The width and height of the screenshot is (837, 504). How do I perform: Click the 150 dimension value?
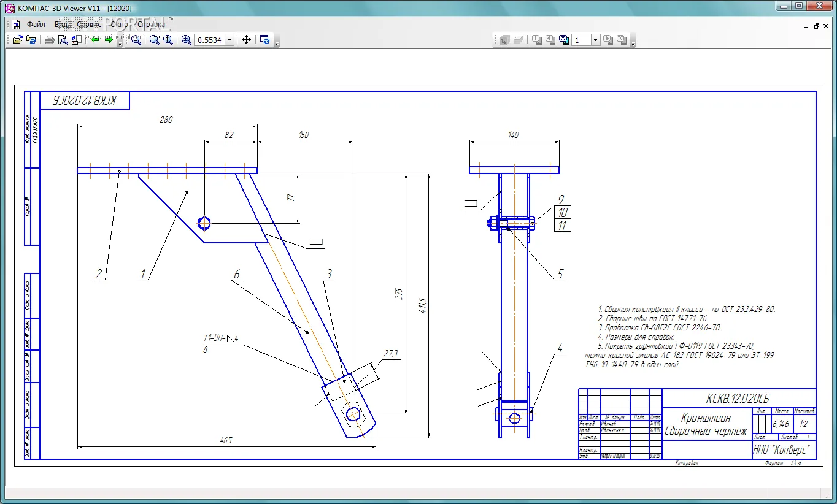coord(304,135)
